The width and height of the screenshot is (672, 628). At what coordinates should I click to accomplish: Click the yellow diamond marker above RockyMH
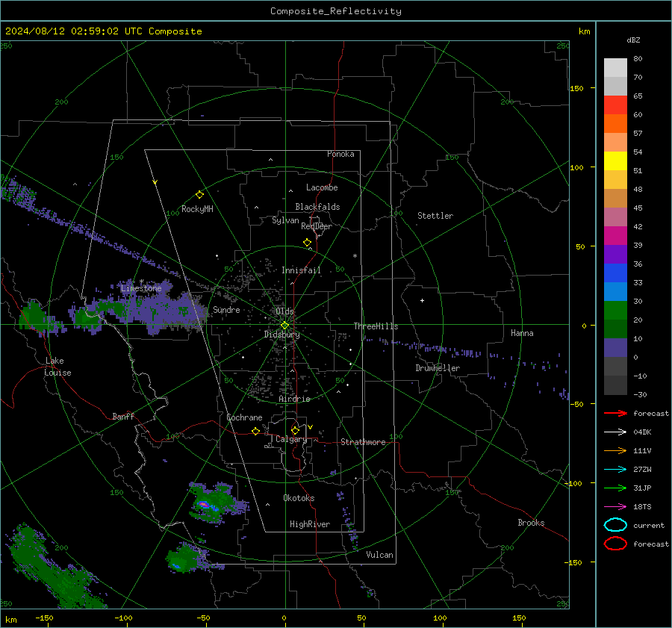[199, 195]
